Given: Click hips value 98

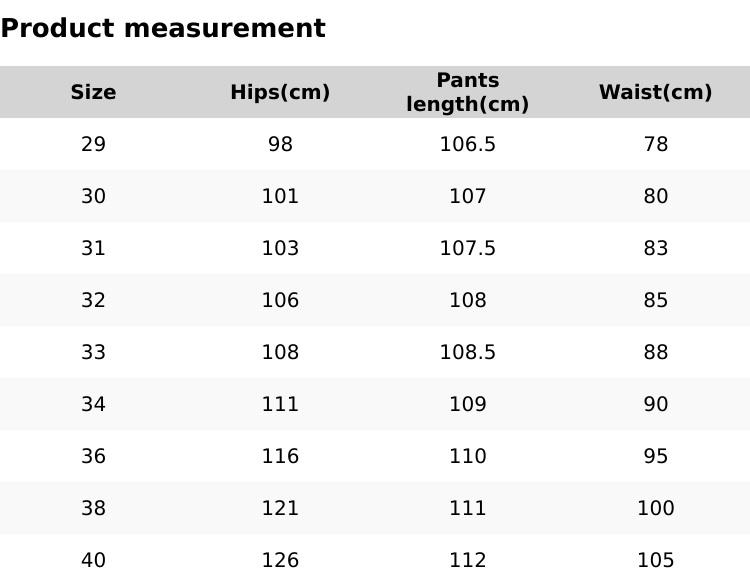Looking at the screenshot, I should point(280,144).
